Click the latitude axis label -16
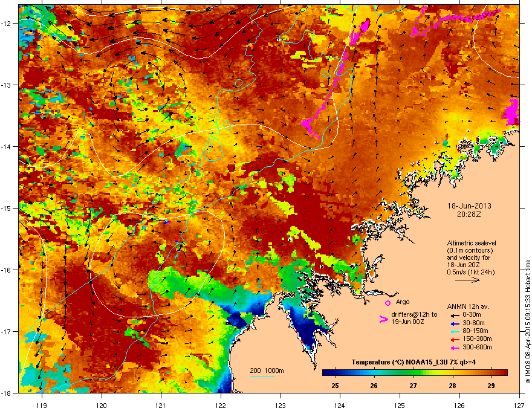This screenshot has height=411, width=532. point(6,270)
